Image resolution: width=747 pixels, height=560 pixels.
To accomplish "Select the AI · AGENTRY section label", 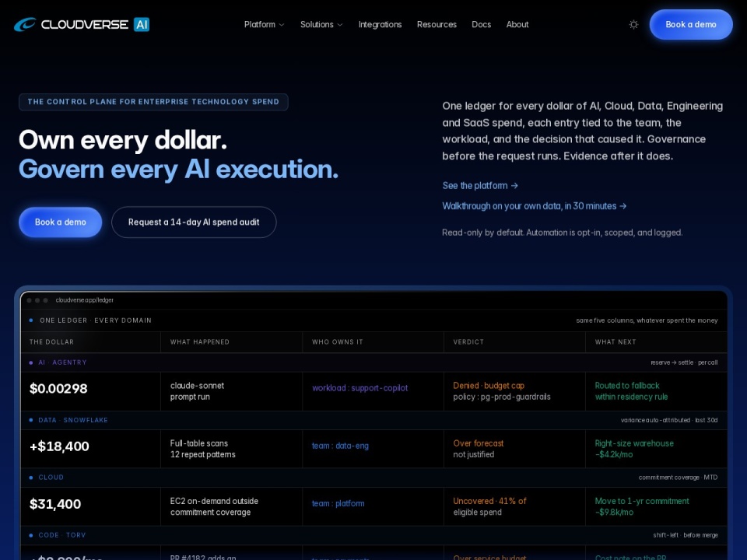I will [62, 362].
